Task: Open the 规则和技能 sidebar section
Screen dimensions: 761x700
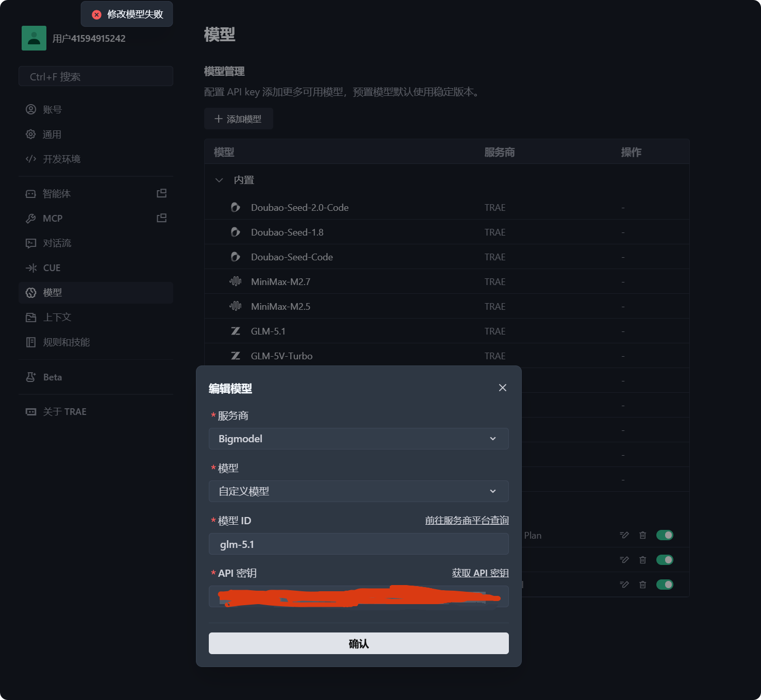Action: pos(66,342)
